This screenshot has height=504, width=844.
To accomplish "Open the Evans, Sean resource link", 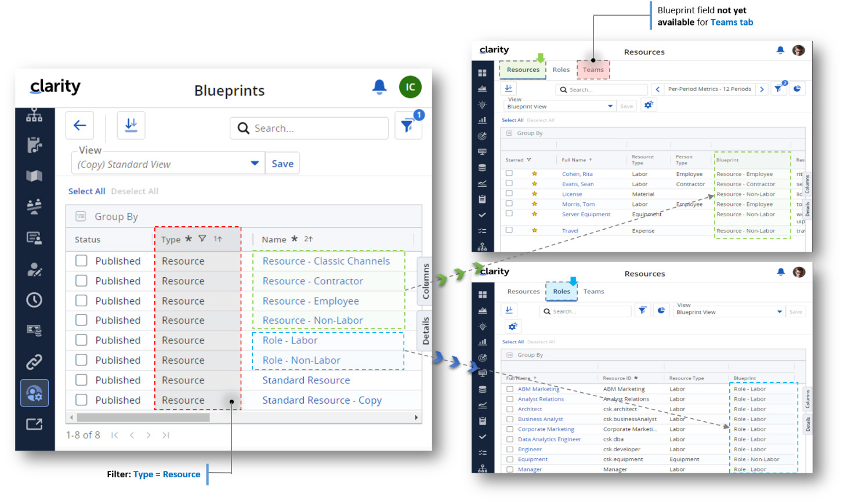I will click(578, 184).
